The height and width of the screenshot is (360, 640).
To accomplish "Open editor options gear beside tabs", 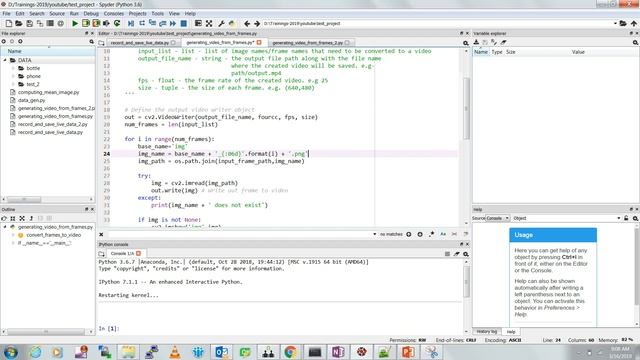I will 466,43.
